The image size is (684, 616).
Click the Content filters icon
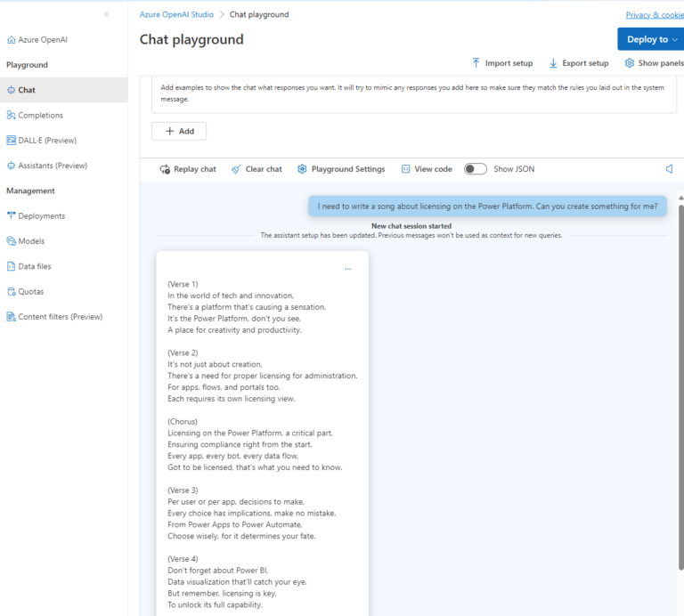12,317
